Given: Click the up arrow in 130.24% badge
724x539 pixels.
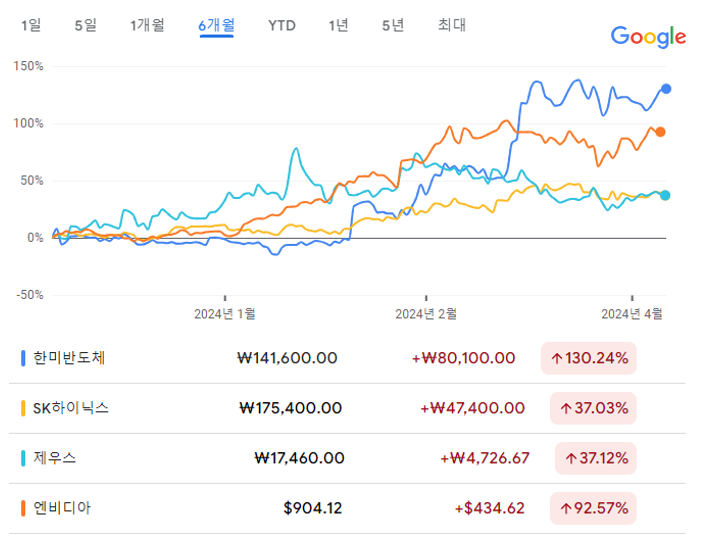Looking at the screenshot, I should click(x=557, y=358).
